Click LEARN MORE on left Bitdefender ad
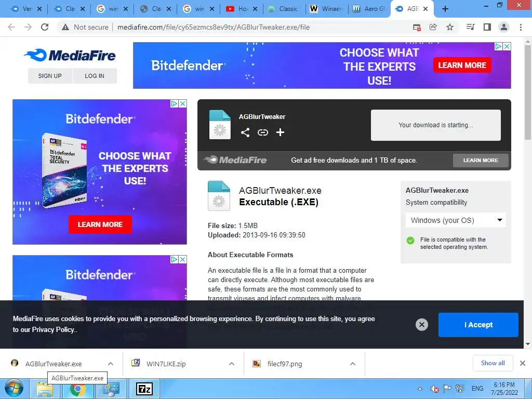This screenshot has width=532, height=399. [x=100, y=224]
